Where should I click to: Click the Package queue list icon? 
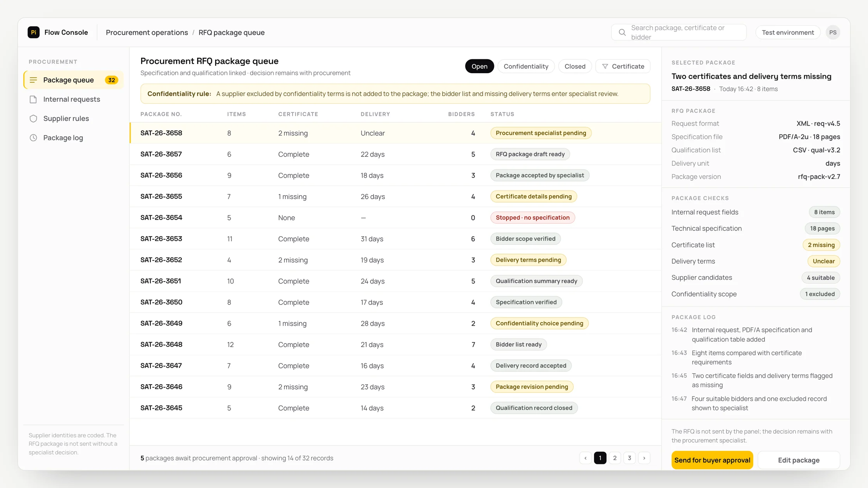[x=33, y=80]
